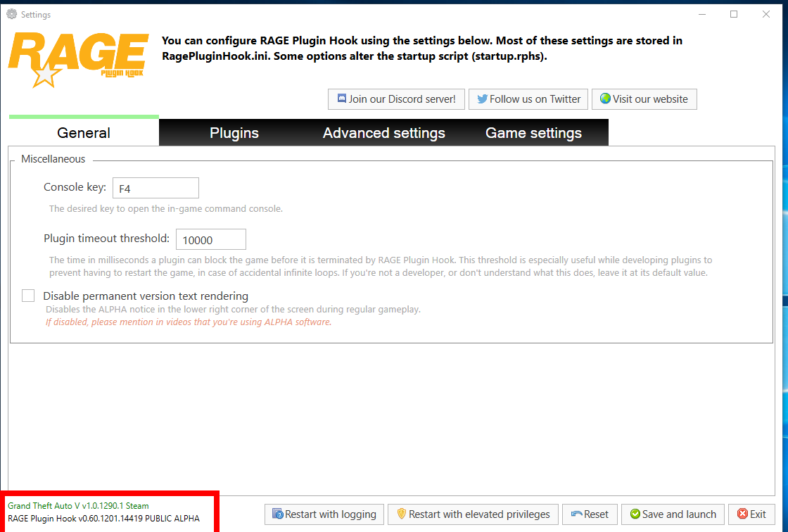Click the Disable permanent version text rendering label

pyautogui.click(x=146, y=296)
